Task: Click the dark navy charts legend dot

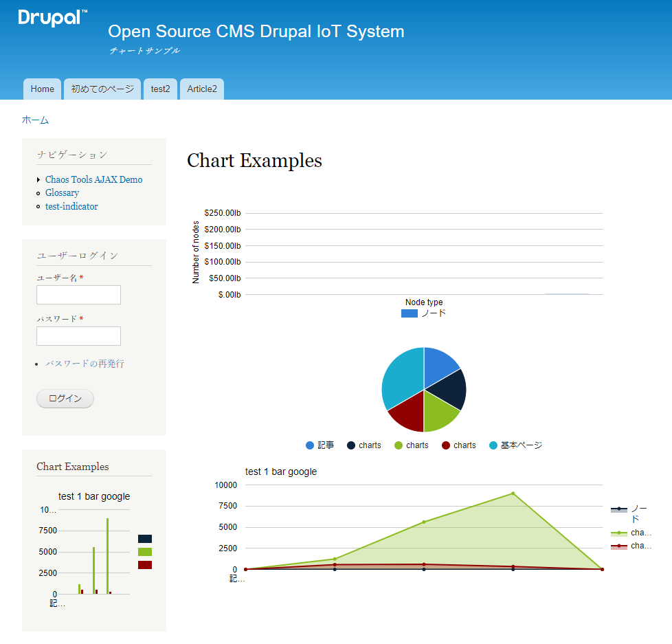Action: (351, 445)
